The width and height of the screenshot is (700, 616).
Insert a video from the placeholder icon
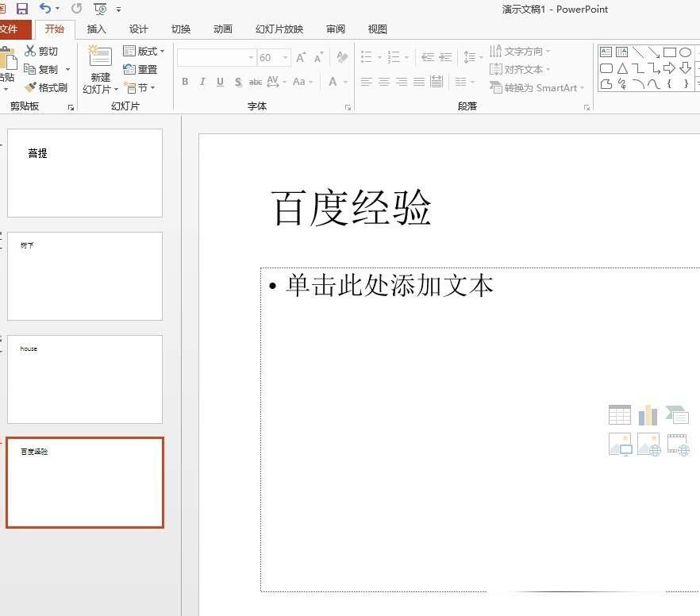[x=677, y=445]
